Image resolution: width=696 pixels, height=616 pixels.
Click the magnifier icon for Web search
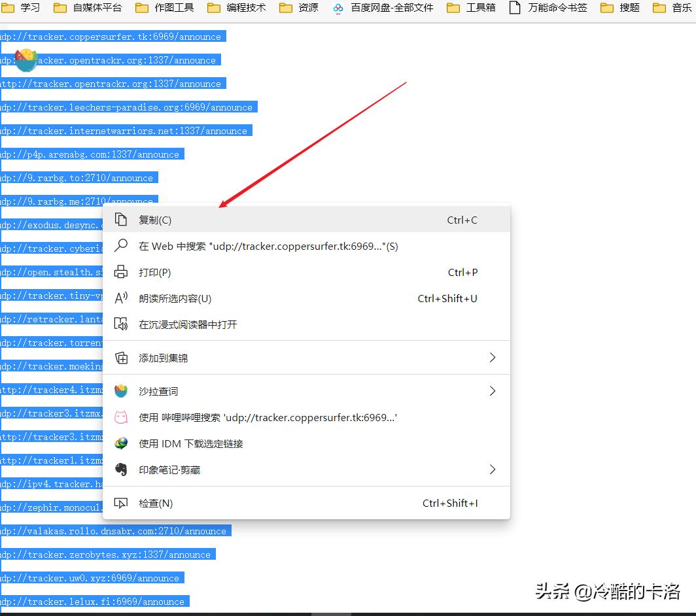pyautogui.click(x=121, y=246)
